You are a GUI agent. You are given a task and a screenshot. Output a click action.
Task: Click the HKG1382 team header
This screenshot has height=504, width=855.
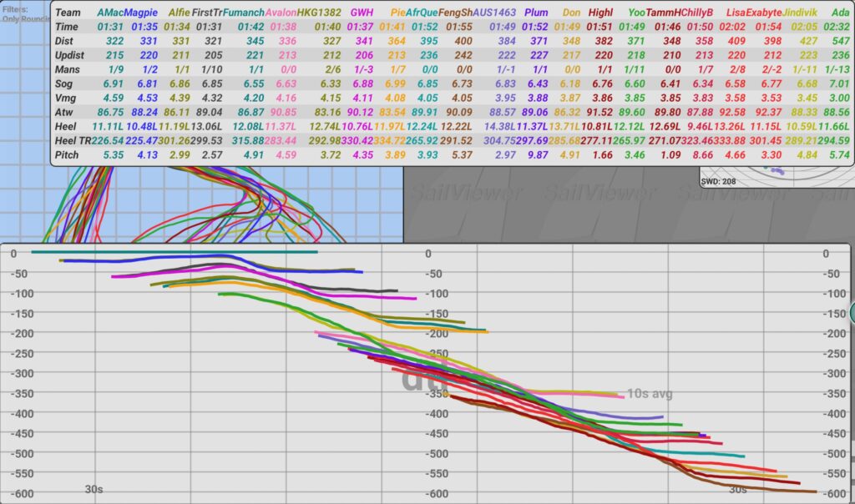pos(319,13)
